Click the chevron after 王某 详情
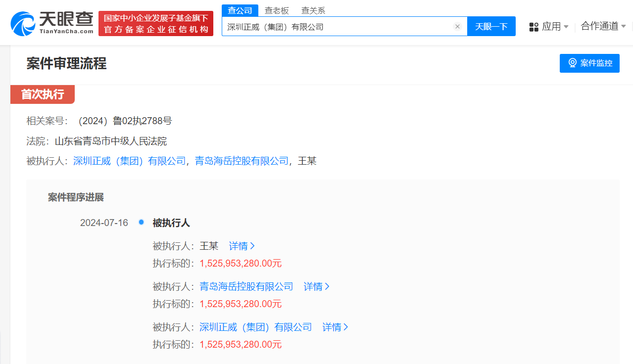The width and height of the screenshot is (633, 364). [253, 246]
